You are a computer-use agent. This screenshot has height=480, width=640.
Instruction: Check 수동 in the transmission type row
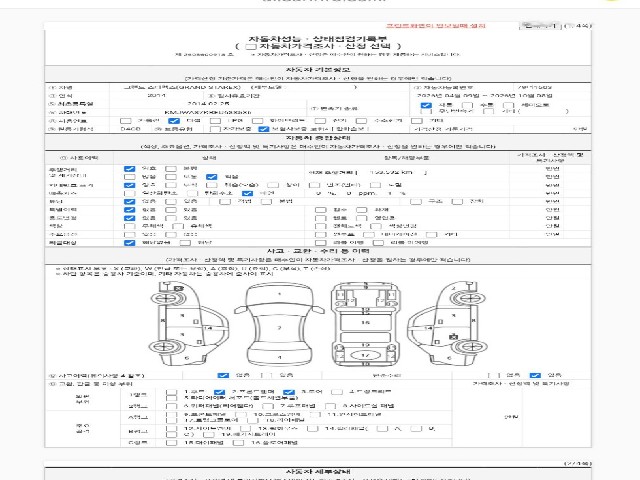point(467,105)
